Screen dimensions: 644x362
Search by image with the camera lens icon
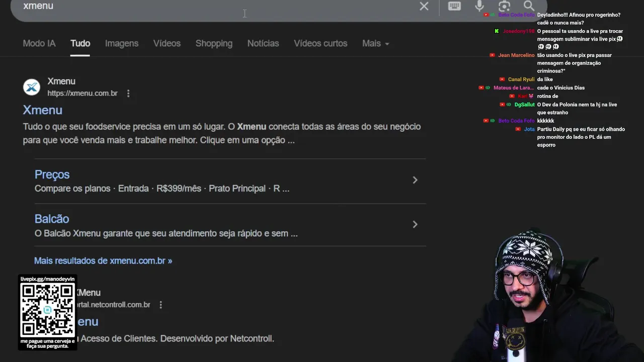[x=504, y=6]
